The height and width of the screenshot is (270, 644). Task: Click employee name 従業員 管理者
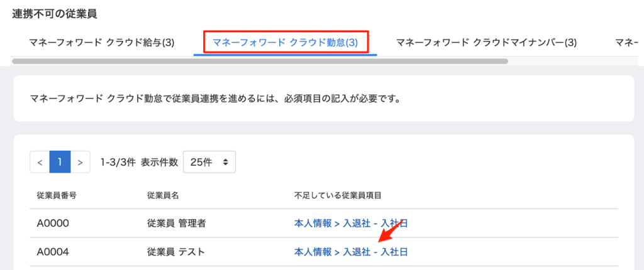(177, 224)
